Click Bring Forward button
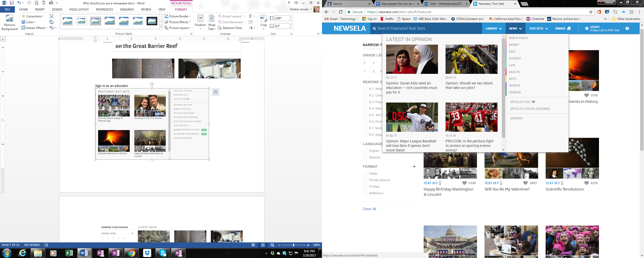644x258 pixels. [229, 16]
